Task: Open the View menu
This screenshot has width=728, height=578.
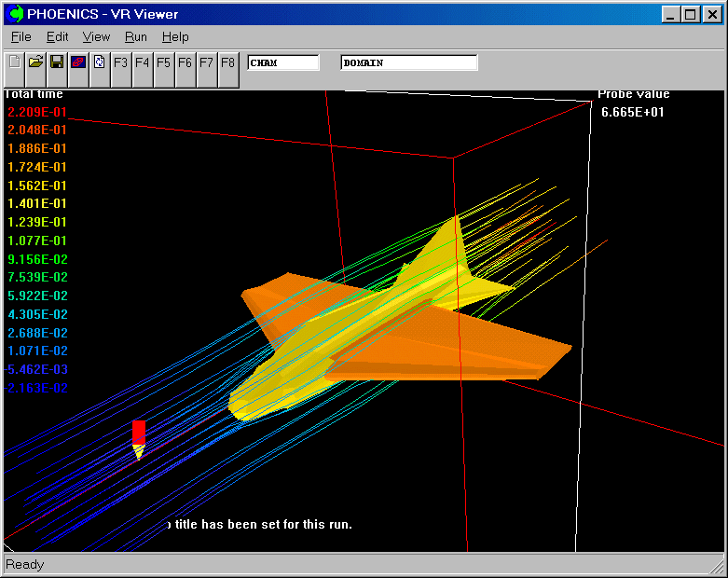Action: pos(96,37)
